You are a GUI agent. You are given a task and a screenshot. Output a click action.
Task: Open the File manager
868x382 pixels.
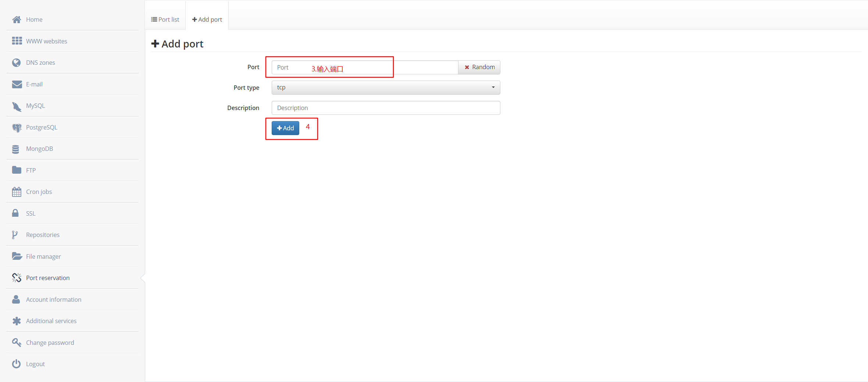pyautogui.click(x=43, y=256)
